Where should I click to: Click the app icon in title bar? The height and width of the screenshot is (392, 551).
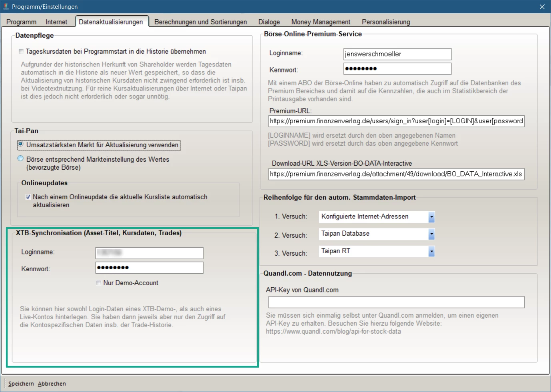(x=6, y=7)
